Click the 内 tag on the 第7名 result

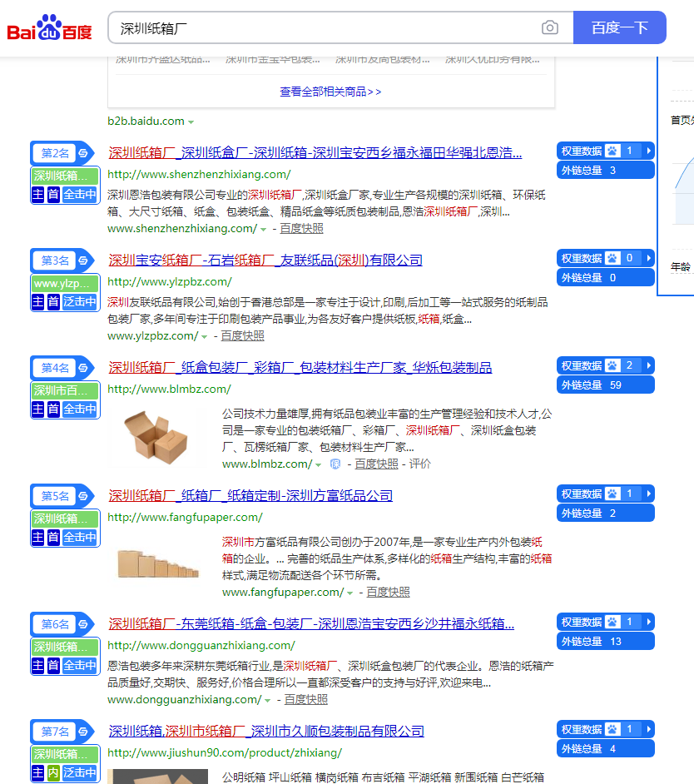coord(53,773)
